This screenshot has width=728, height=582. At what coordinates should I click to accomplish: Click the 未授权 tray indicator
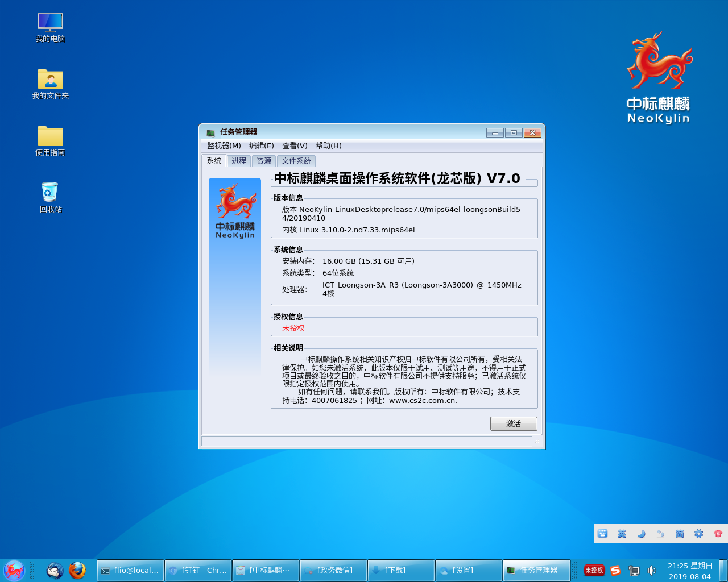point(594,570)
